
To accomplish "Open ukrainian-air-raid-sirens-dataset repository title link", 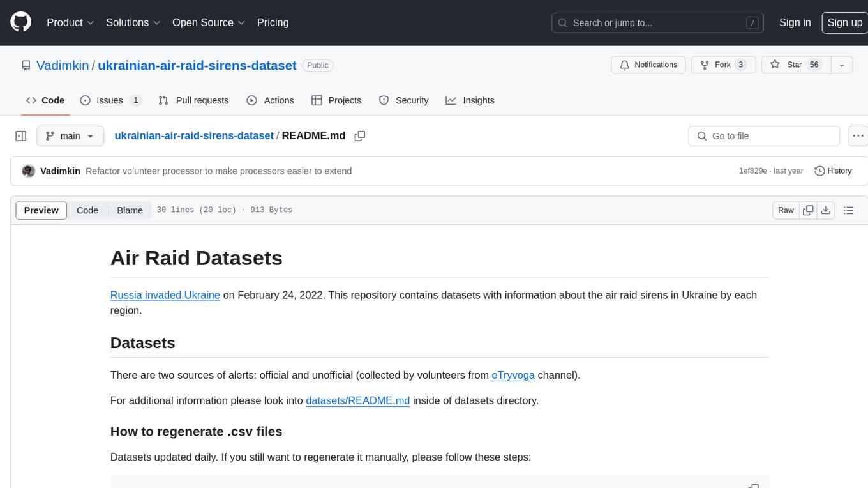I will click(197, 65).
